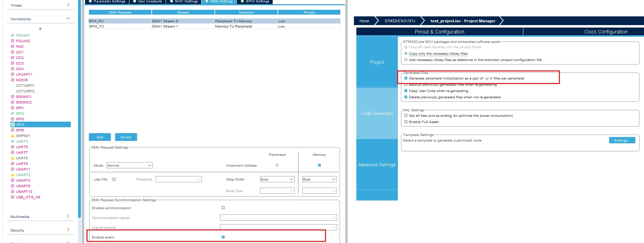The width and height of the screenshot is (644, 243).
Task: Open Advanced Settings section
Action: click(377, 165)
